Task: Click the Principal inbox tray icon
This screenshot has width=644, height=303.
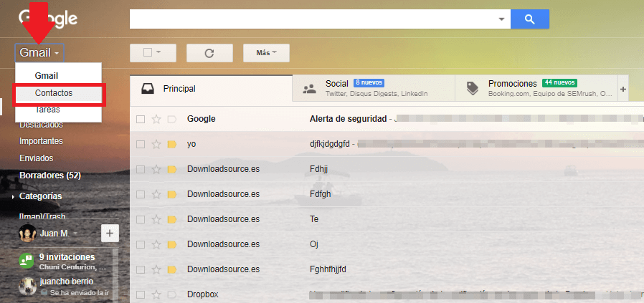Action: [148, 89]
